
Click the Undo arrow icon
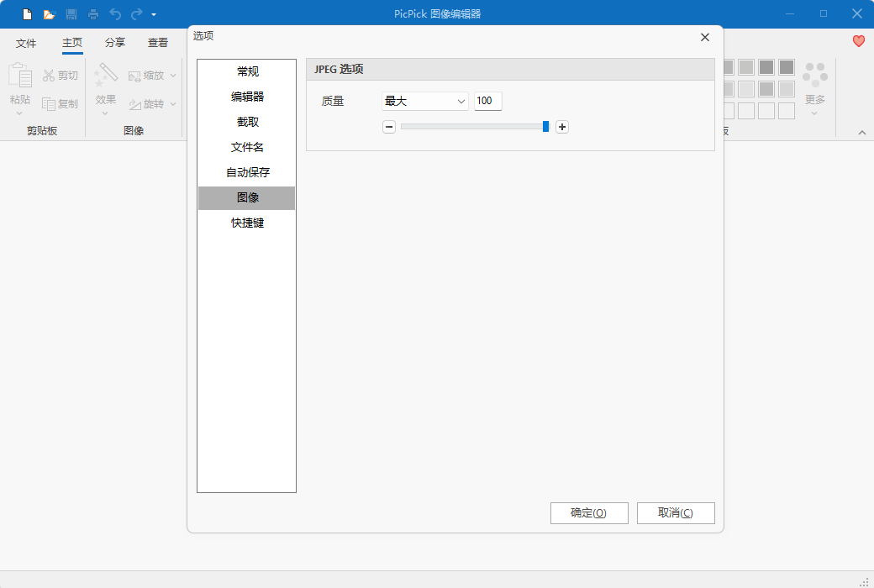(x=115, y=14)
